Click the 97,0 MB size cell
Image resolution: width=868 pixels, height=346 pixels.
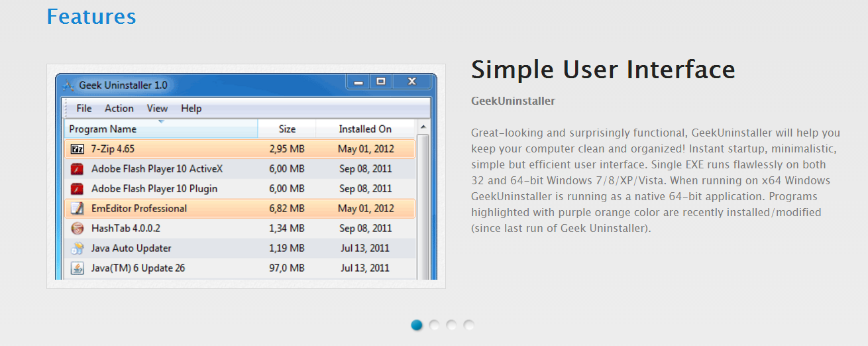287,268
